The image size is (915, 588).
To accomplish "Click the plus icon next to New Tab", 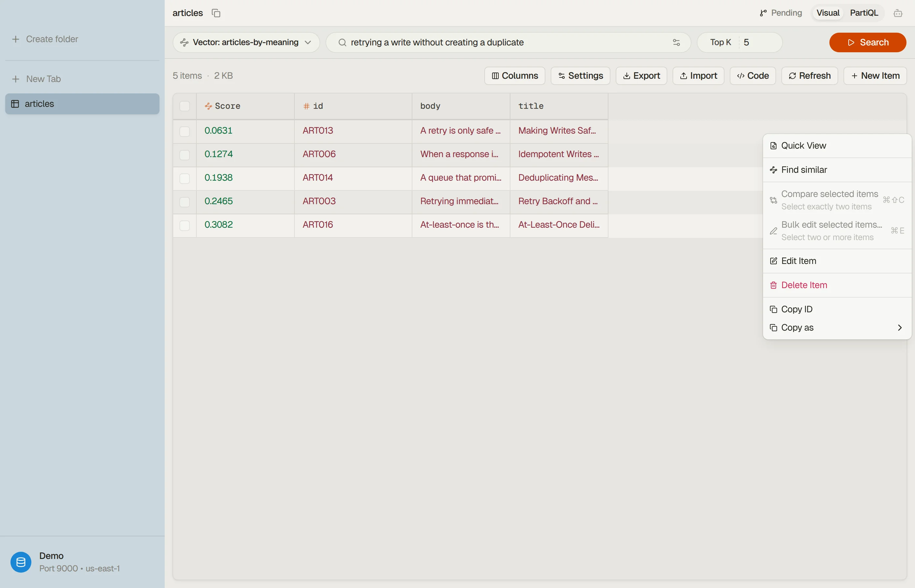I will click(x=16, y=79).
